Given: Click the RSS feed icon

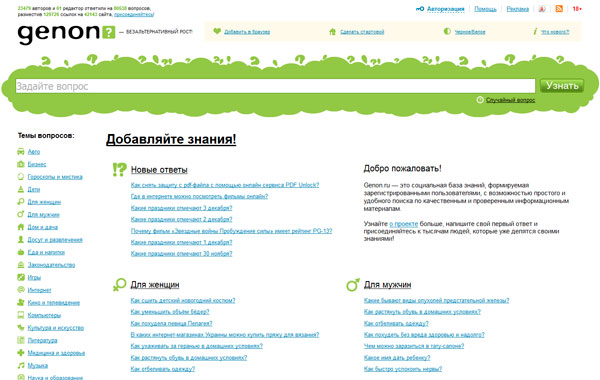Looking at the screenshot, I should pyautogui.click(x=559, y=8).
